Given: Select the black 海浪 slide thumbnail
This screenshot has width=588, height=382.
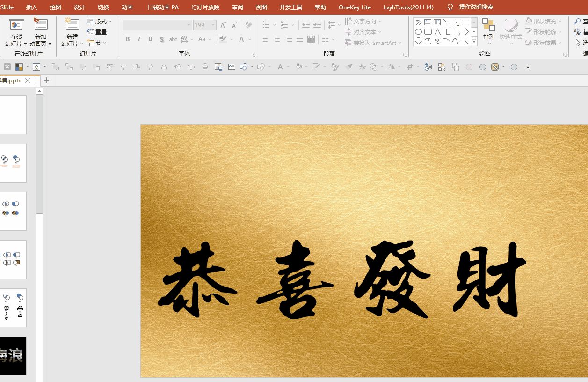Looking at the screenshot, I should pos(14,356).
